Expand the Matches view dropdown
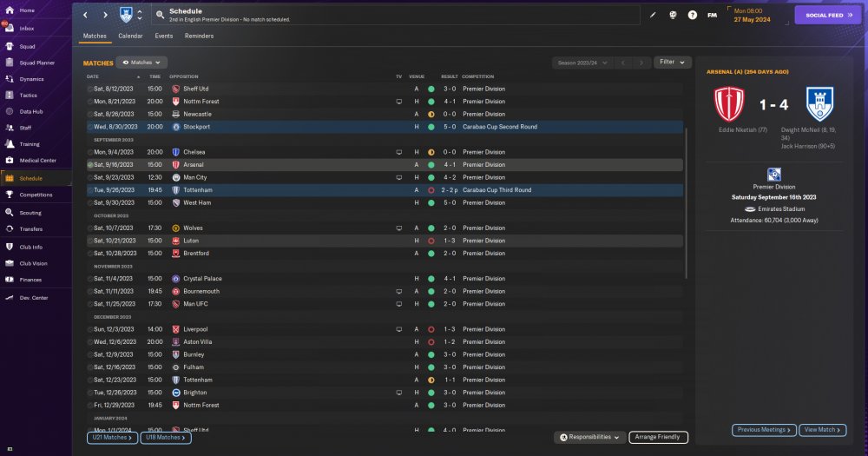 141,63
